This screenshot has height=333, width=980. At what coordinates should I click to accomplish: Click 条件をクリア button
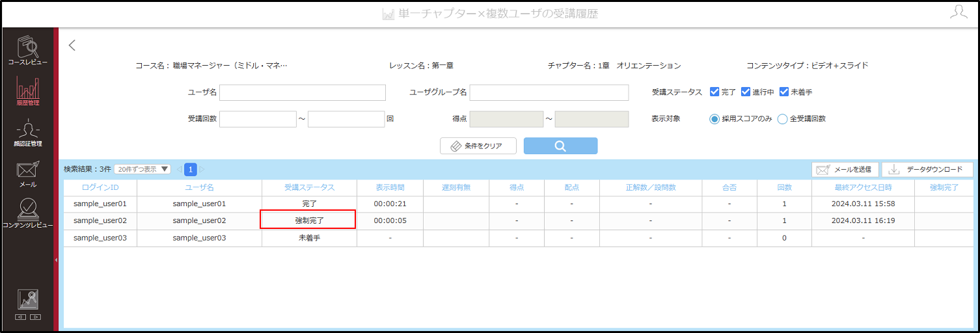point(478,146)
